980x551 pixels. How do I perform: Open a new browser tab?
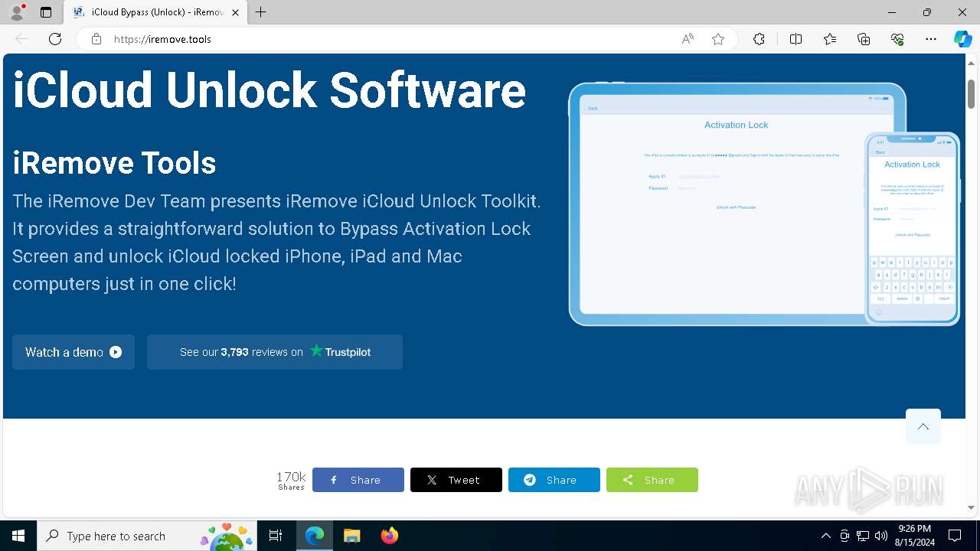pyautogui.click(x=261, y=12)
